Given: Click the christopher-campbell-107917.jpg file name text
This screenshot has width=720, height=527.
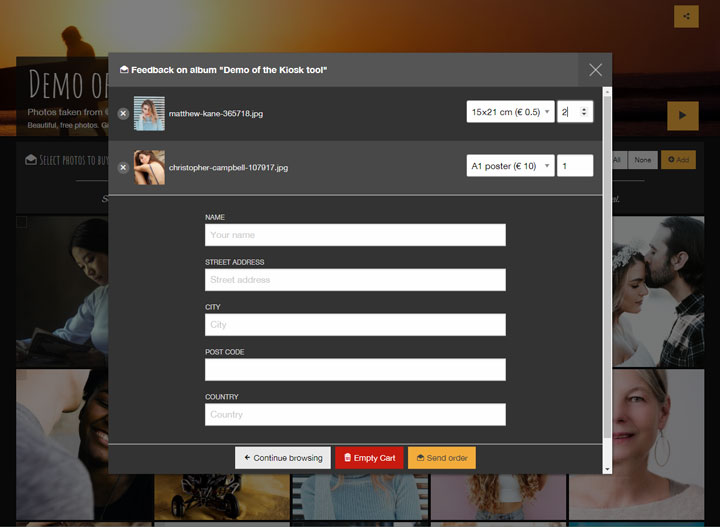Looking at the screenshot, I should tap(228, 168).
